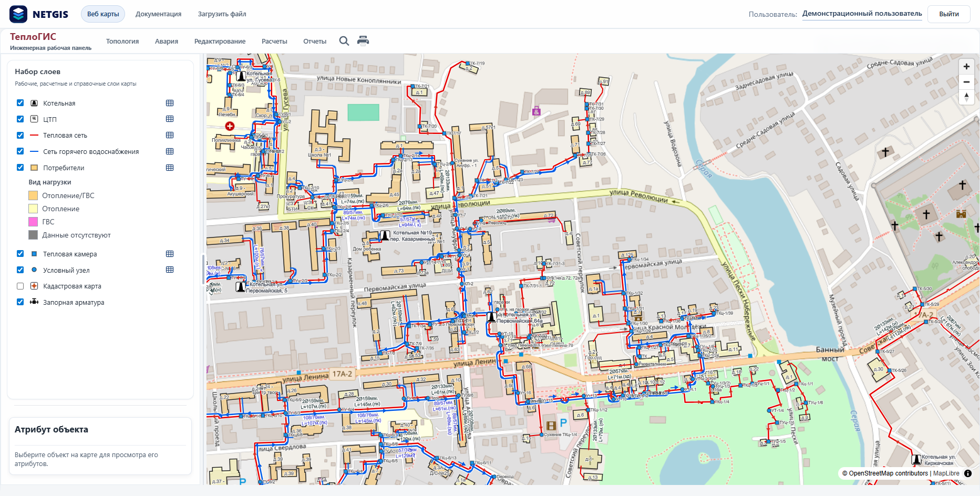Disable the Потребители layer checkbox
Screen dimensions: 980x496
pos(20,168)
